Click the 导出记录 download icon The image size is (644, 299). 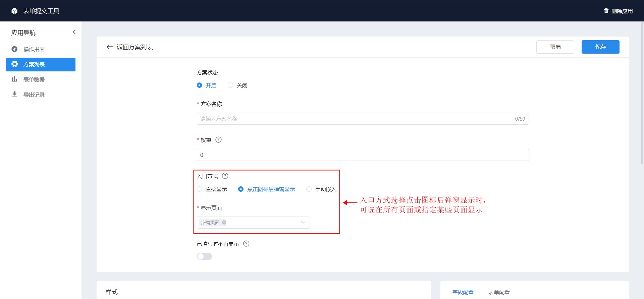[x=14, y=94]
